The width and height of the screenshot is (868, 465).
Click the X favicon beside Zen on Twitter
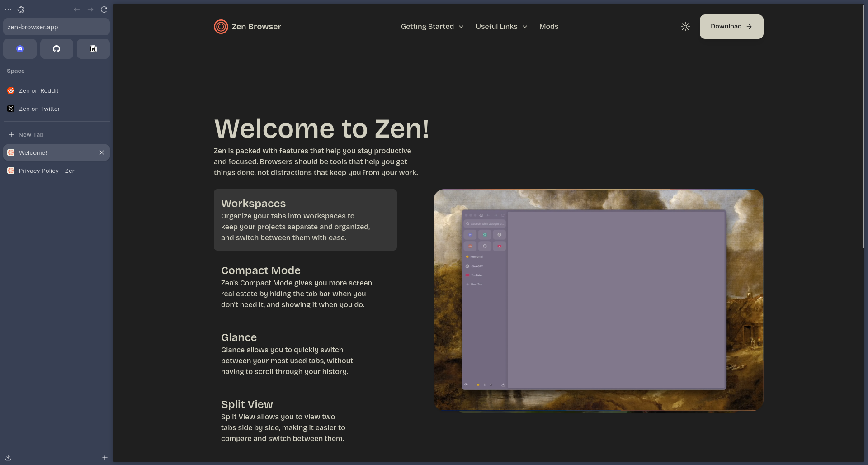coord(11,109)
